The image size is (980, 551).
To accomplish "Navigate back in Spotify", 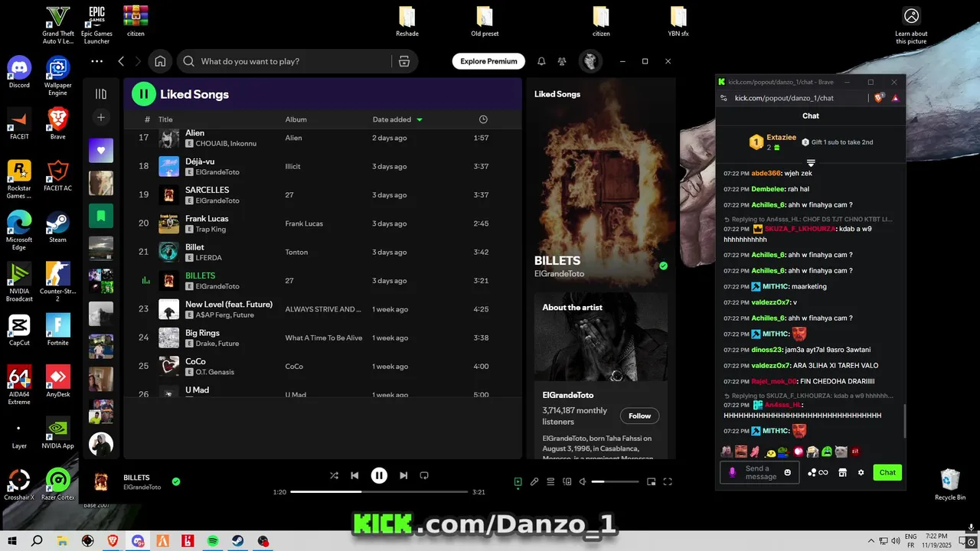I will pyautogui.click(x=121, y=61).
